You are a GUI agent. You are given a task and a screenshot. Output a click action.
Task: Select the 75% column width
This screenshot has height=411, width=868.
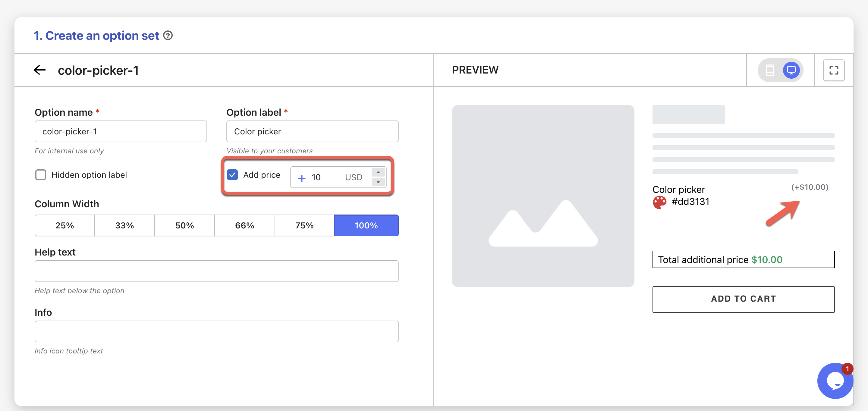click(304, 225)
